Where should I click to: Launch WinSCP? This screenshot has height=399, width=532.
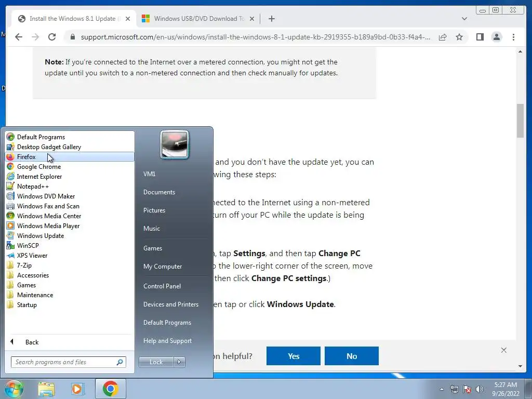[x=70, y=245]
